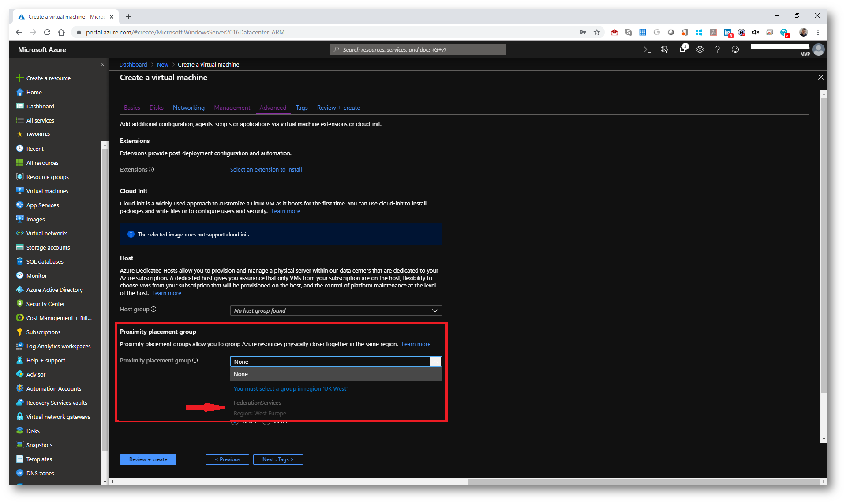Open portal settings gear

point(700,49)
